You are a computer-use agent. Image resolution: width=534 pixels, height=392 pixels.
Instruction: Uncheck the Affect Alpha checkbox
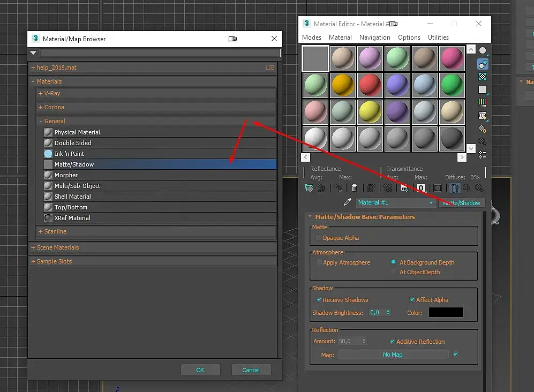(412, 300)
